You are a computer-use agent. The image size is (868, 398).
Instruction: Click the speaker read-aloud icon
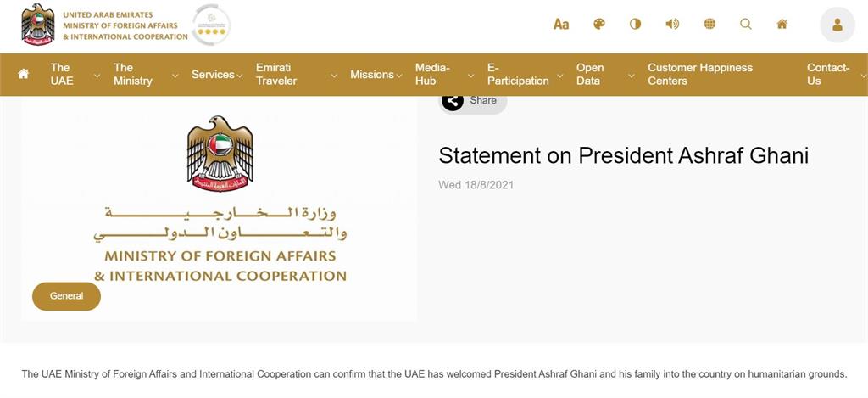point(672,24)
